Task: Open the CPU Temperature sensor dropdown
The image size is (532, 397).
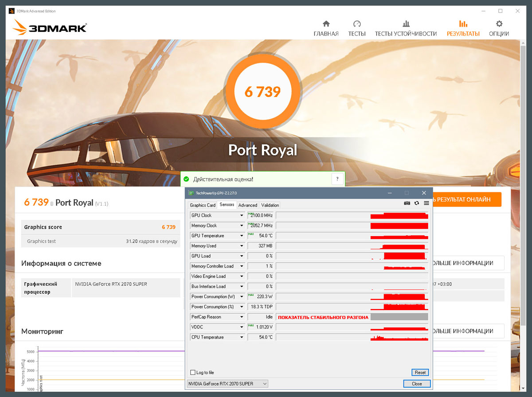Action: (x=242, y=337)
